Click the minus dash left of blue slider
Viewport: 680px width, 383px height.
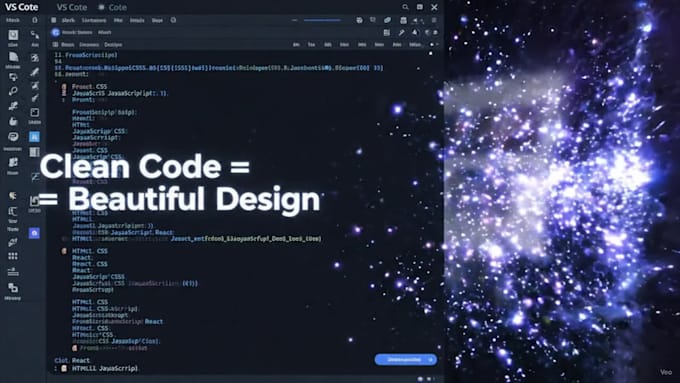294,20
